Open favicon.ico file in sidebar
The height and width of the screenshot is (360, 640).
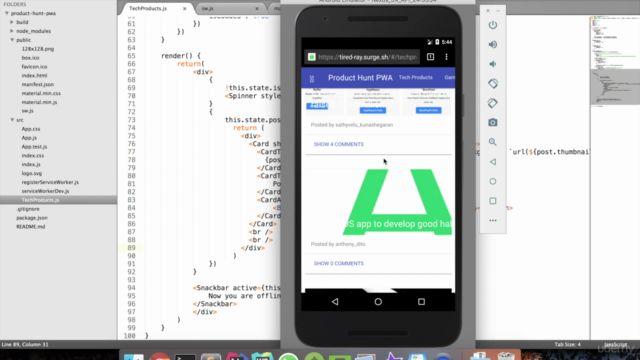tap(34, 67)
